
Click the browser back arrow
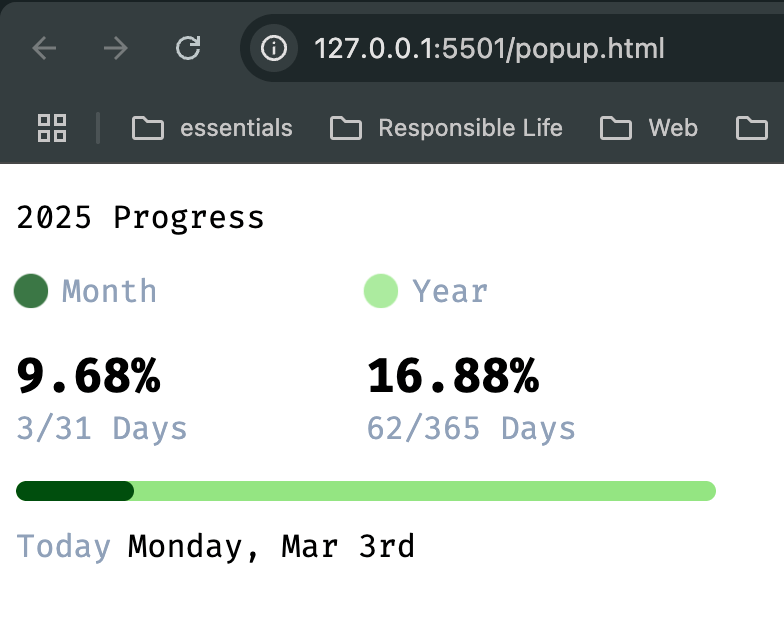point(44,48)
